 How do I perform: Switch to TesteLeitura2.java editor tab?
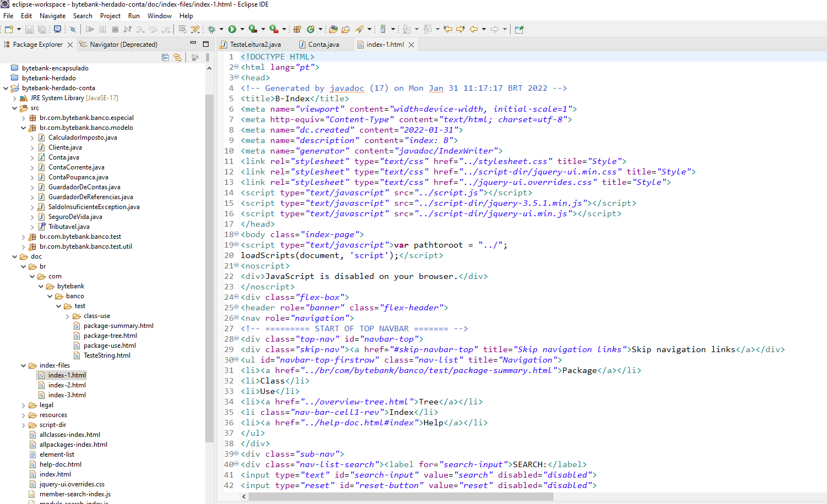pos(251,45)
